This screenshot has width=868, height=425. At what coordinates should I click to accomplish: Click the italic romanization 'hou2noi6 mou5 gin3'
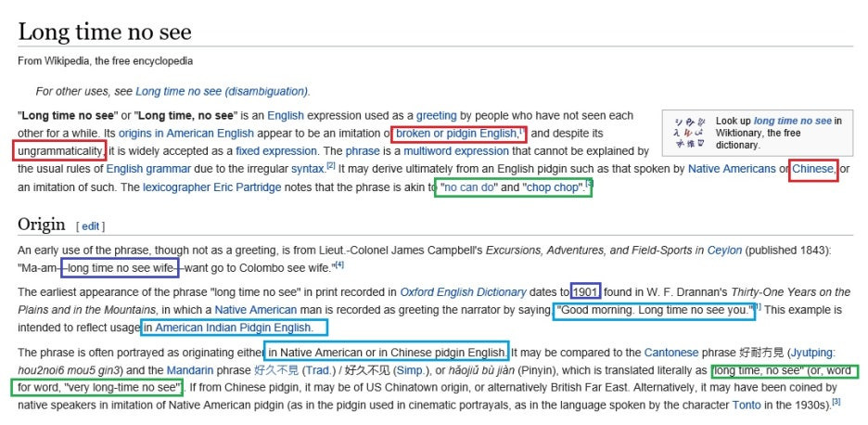pyautogui.click(x=70, y=370)
